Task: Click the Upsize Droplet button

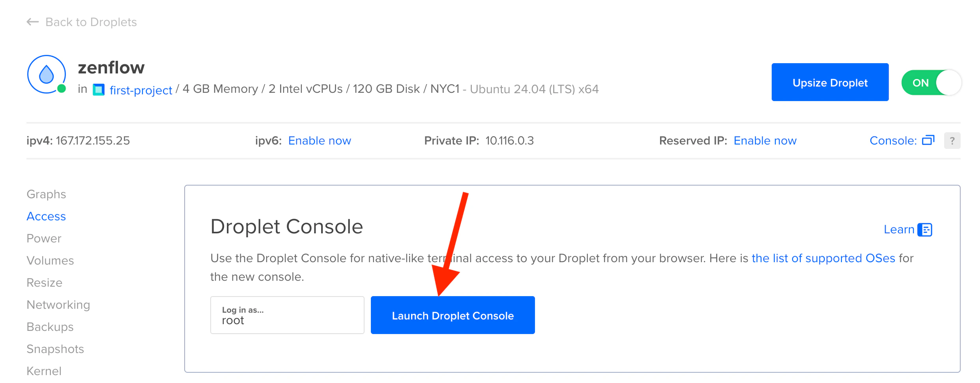Action: 830,82
